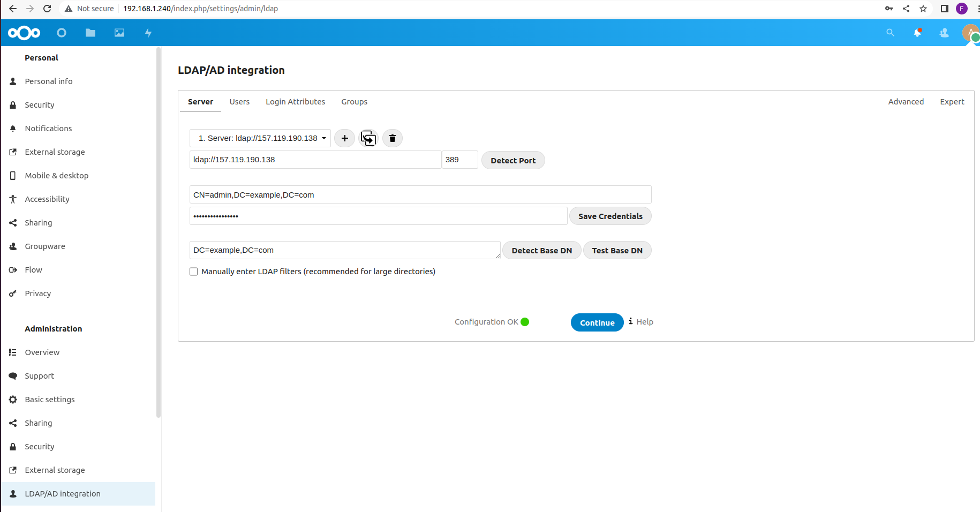Open the Login Attributes tab
Screen dimensions: 980x512
coord(295,102)
